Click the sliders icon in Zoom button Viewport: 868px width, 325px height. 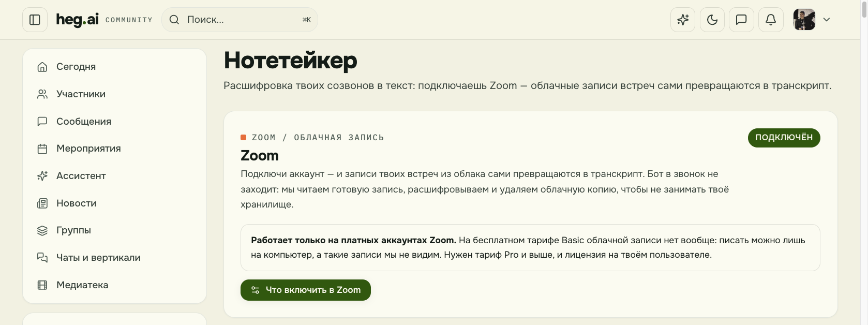pos(255,290)
